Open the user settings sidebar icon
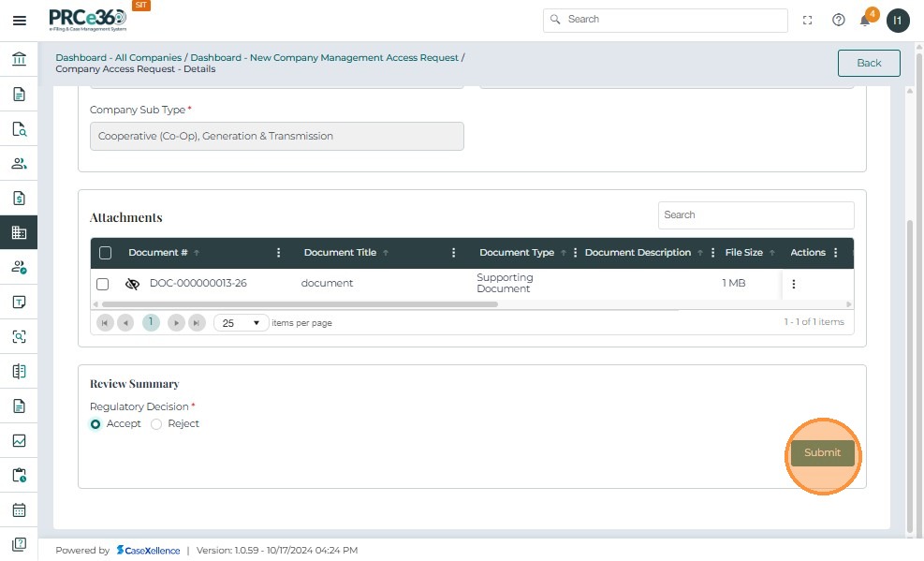The image size is (924, 561). point(19,267)
